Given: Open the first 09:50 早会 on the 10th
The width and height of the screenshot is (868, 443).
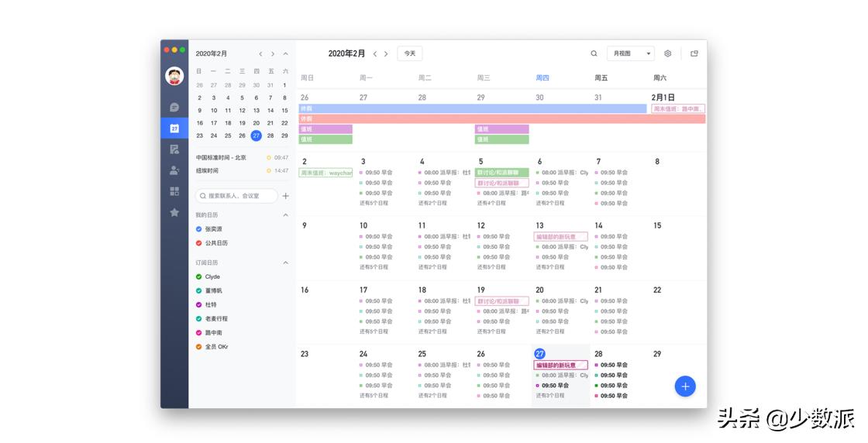Looking at the screenshot, I should [376, 237].
